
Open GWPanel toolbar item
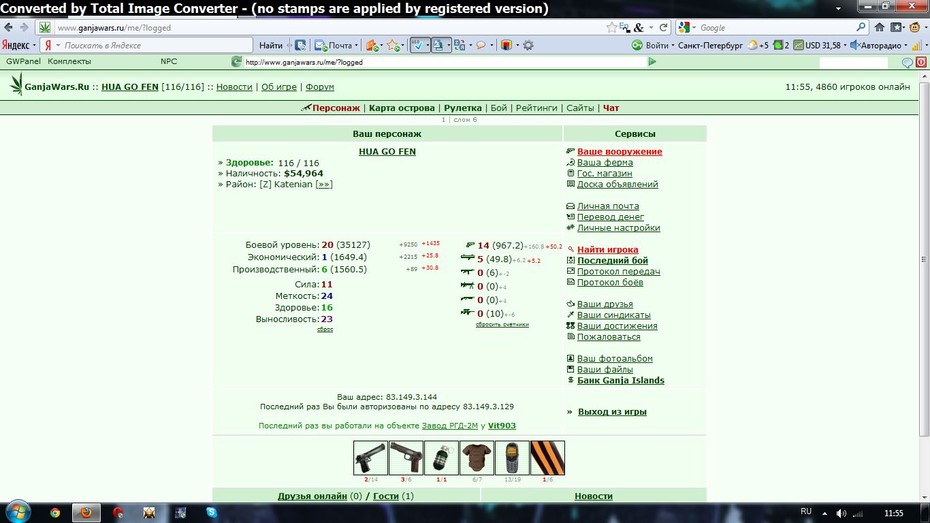[x=23, y=62]
